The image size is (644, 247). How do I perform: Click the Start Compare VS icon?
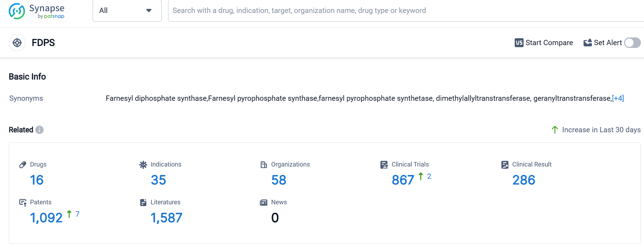(x=519, y=43)
